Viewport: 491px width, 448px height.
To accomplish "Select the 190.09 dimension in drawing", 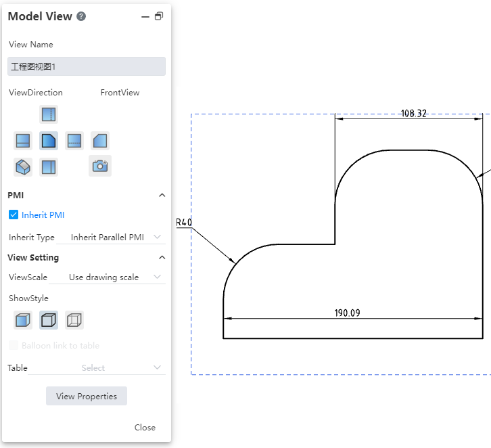I will coord(347,313).
